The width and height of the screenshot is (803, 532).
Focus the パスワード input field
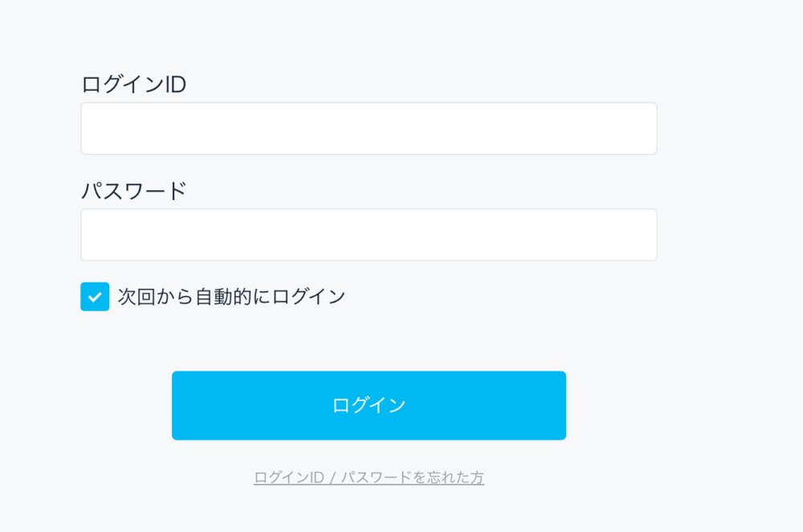click(x=369, y=235)
